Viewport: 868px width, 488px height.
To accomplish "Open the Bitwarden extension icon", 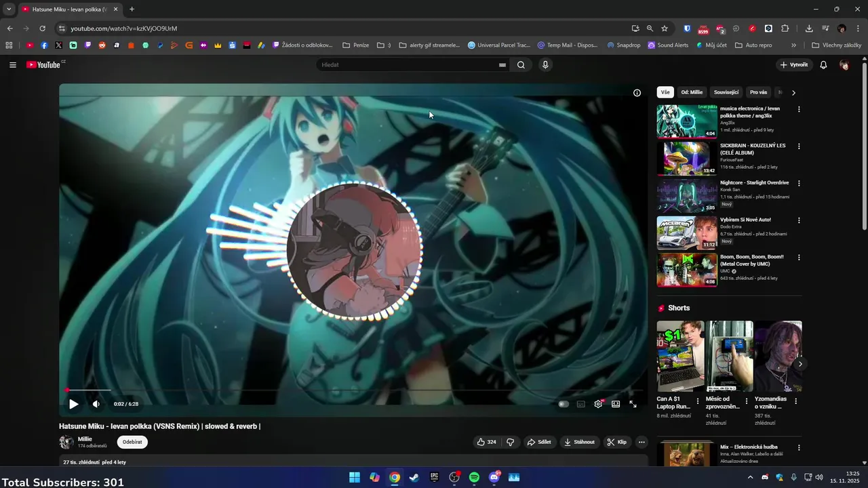I will click(687, 28).
